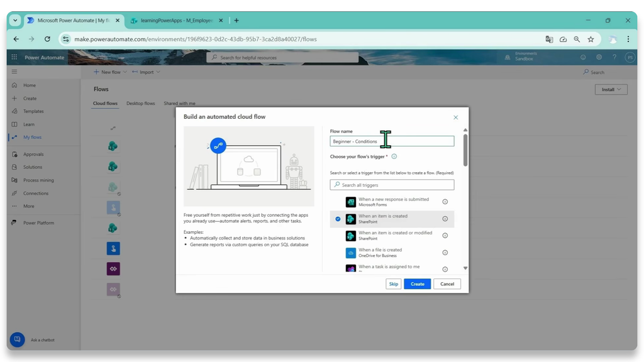This screenshot has height=362, width=644.
Task: Switch to Desktop flows tab
Action: (140, 104)
